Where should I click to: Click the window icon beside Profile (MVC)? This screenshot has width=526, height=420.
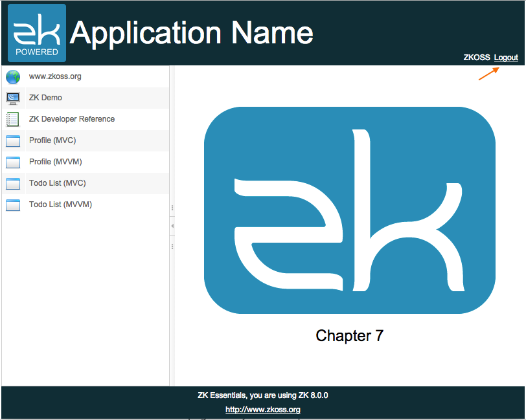tap(13, 141)
